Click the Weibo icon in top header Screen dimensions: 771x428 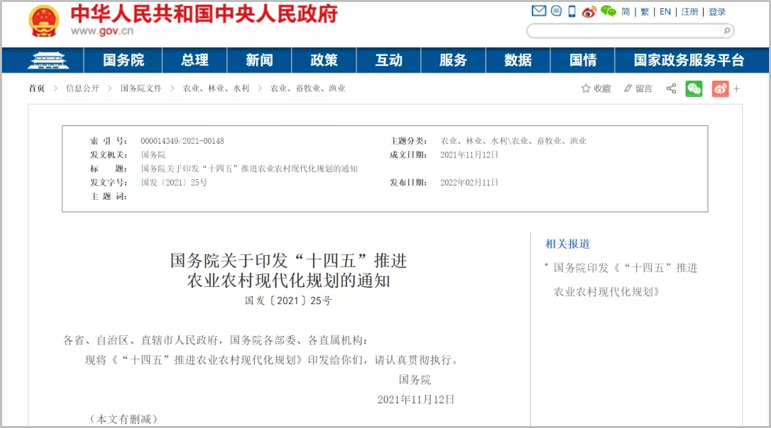pos(589,12)
